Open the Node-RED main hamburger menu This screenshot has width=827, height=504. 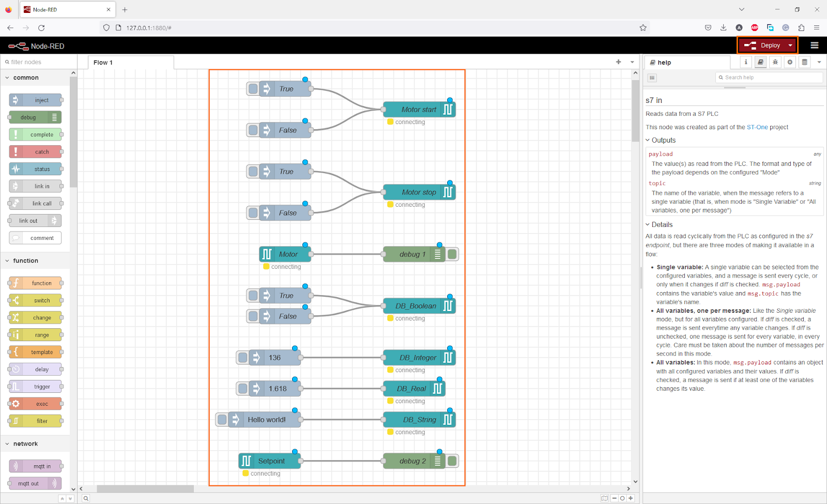coord(815,45)
